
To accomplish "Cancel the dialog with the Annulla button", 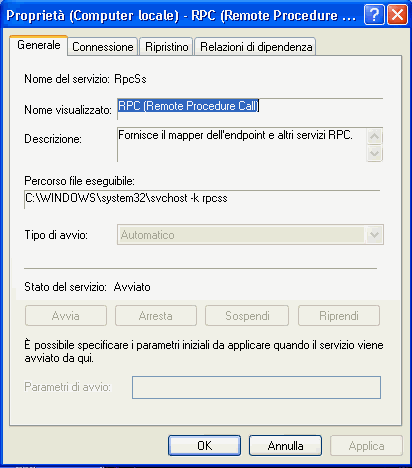I will (285, 446).
